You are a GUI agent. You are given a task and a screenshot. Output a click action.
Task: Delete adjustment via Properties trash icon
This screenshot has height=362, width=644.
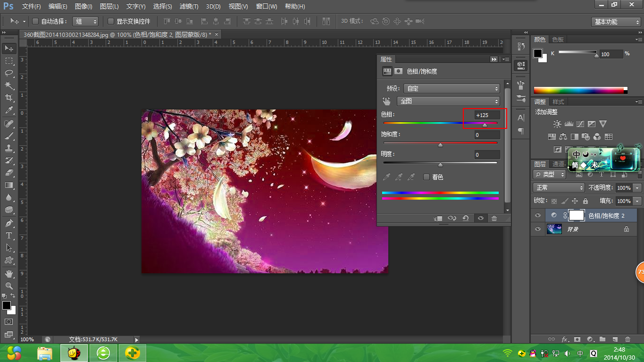pyautogui.click(x=494, y=218)
